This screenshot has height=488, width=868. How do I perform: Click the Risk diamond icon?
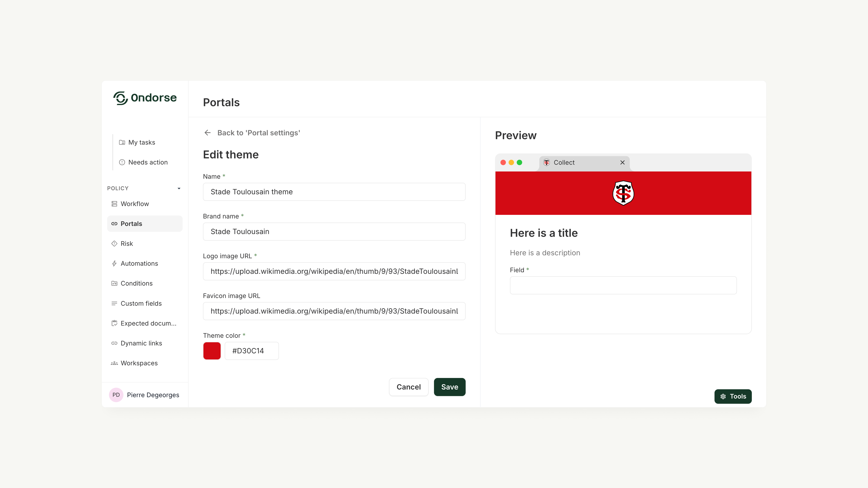114,244
